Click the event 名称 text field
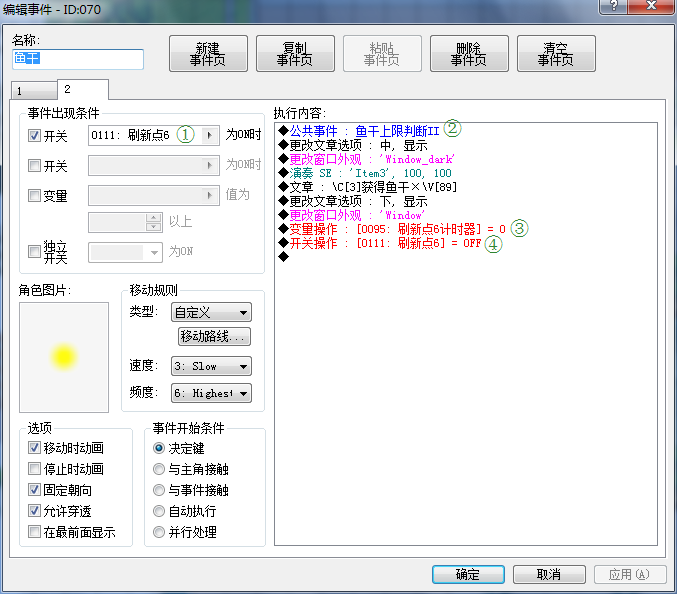 tap(78, 60)
